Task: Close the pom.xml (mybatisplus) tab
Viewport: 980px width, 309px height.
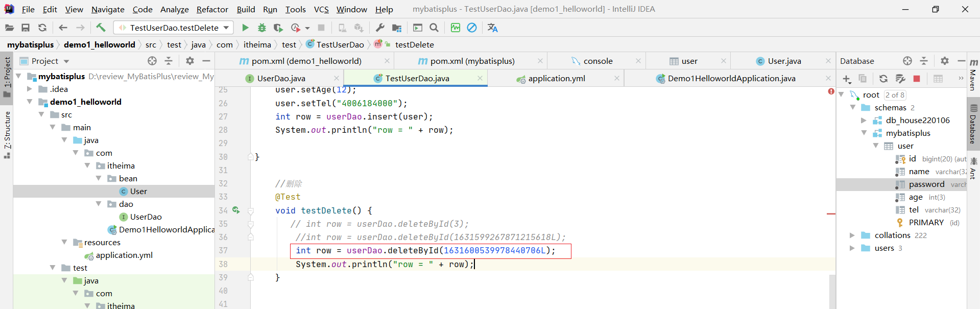Action: point(540,61)
